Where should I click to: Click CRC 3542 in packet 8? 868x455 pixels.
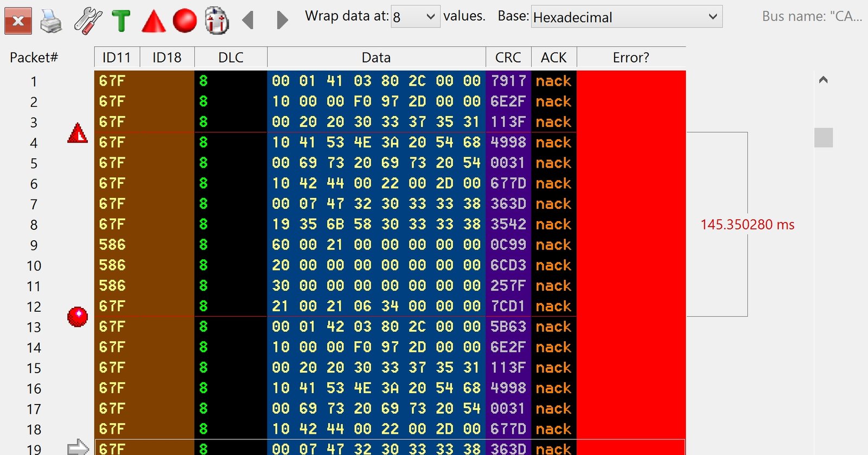pos(508,224)
